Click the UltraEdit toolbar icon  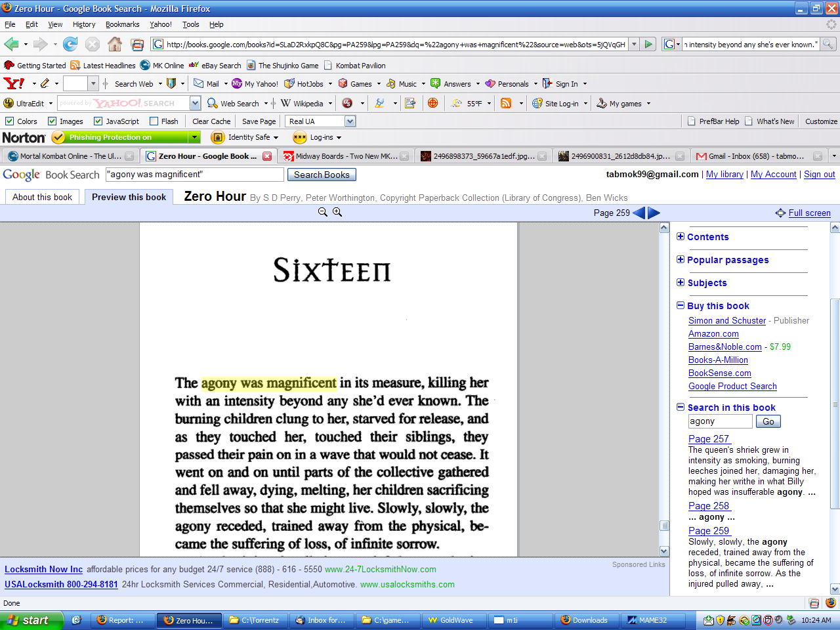[24, 103]
